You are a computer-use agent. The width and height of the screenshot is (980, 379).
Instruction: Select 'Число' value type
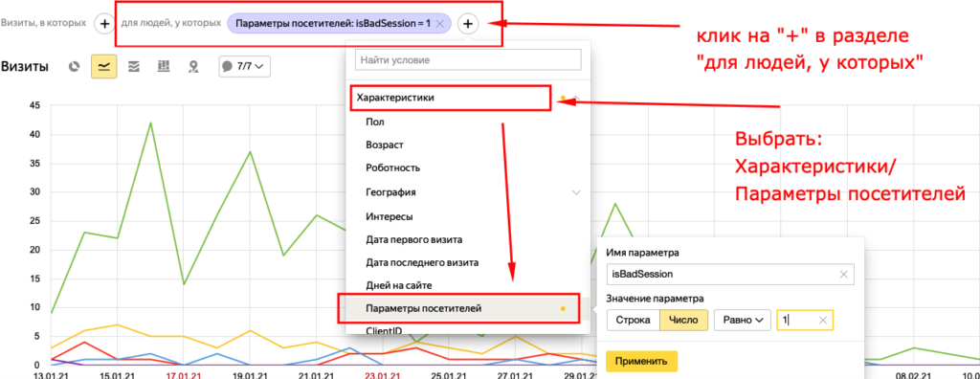[683, 321]
